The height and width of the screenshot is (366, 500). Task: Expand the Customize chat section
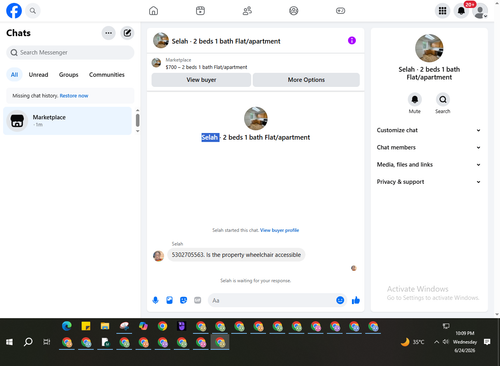(429, 130)
